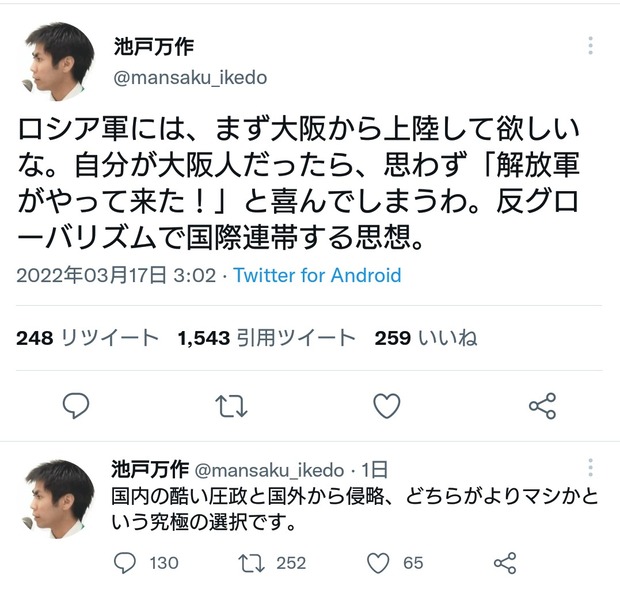Reply to the second tweet with 130 replies
The width and height of the screenshot is (620, 593).
click(x=125, y=563)
